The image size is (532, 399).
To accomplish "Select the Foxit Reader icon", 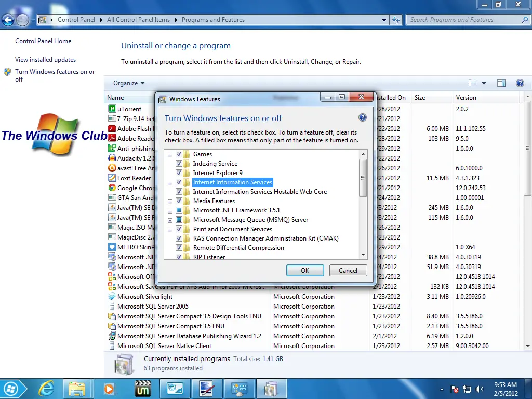I will (x=112, y=178).
